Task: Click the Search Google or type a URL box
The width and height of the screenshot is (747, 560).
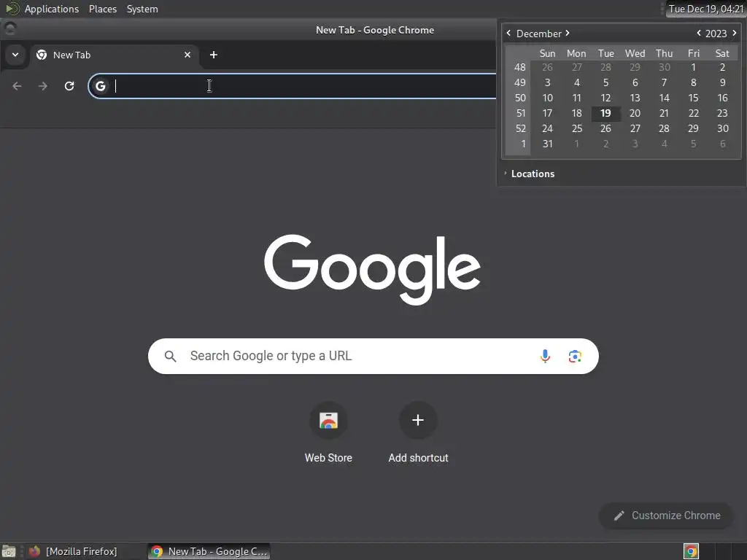Action: [x=373, y=356]
